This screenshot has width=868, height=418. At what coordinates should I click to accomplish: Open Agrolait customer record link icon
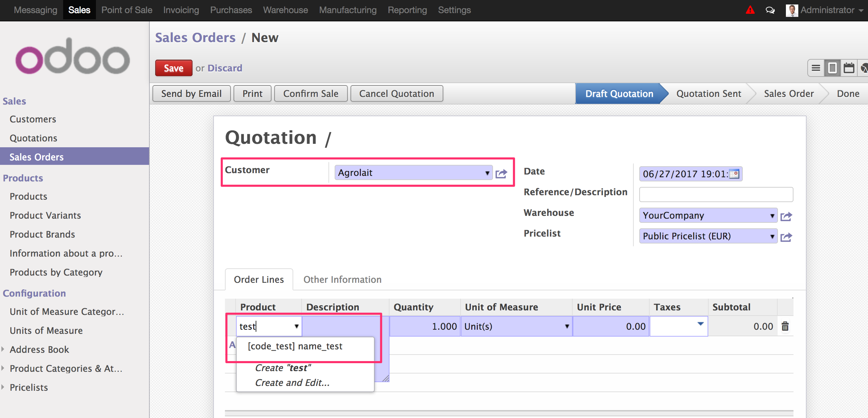click(x=501, y=173)
